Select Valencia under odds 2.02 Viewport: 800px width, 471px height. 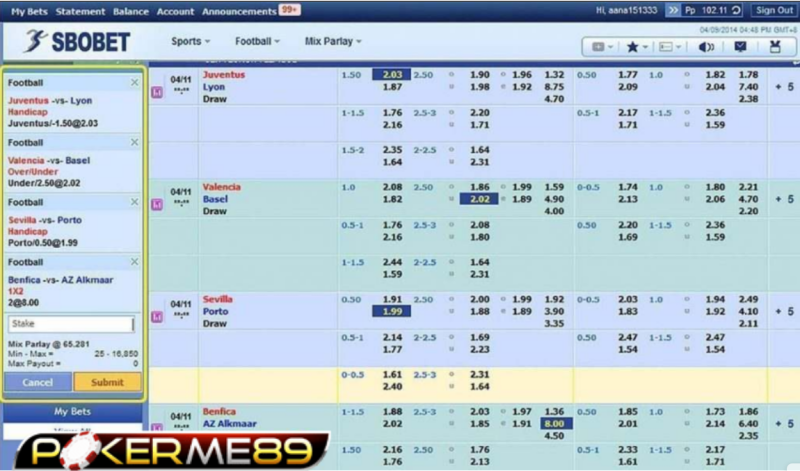pos(479,199)
